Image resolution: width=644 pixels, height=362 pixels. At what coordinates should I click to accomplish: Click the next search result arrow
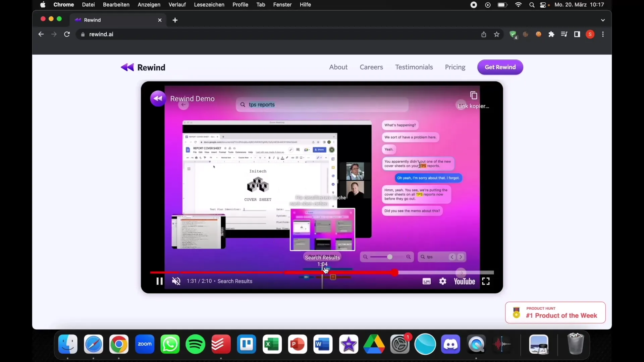pos(461,257)
